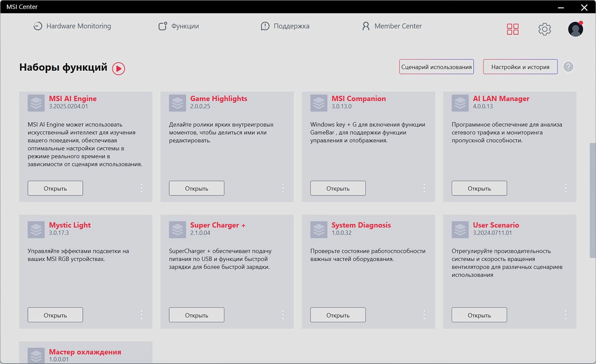Click the Super Charger + stack icon
Image resolution: width=596 pixels, height=364 pixels.
(177, 230)
